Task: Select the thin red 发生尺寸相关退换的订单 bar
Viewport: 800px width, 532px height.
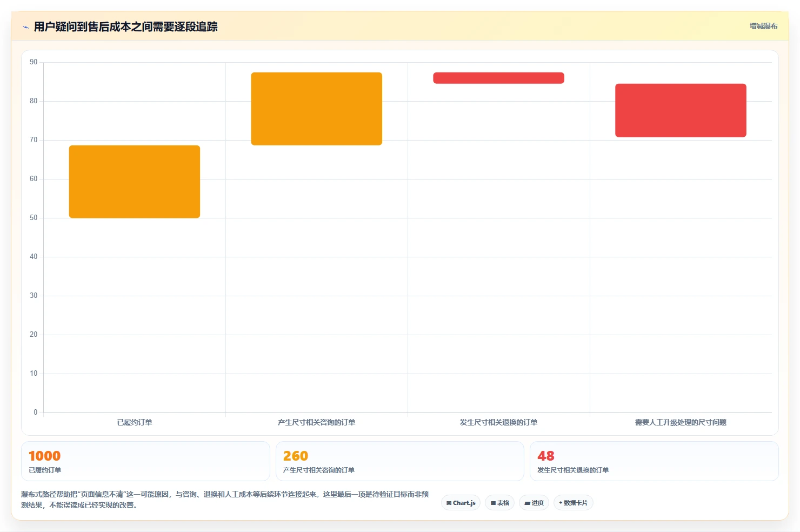Action: (x=498, y=78)
